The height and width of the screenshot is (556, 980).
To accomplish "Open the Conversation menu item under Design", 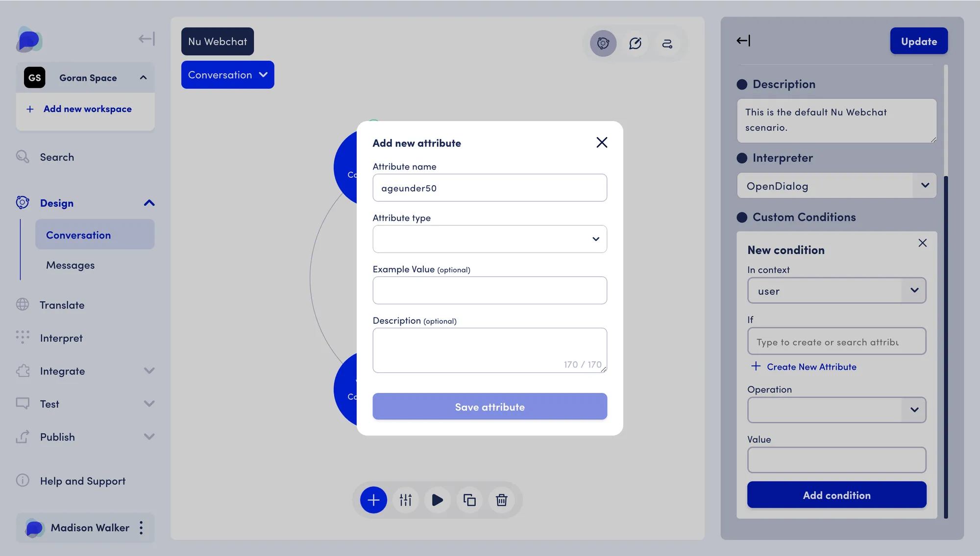I will (95, 235).
